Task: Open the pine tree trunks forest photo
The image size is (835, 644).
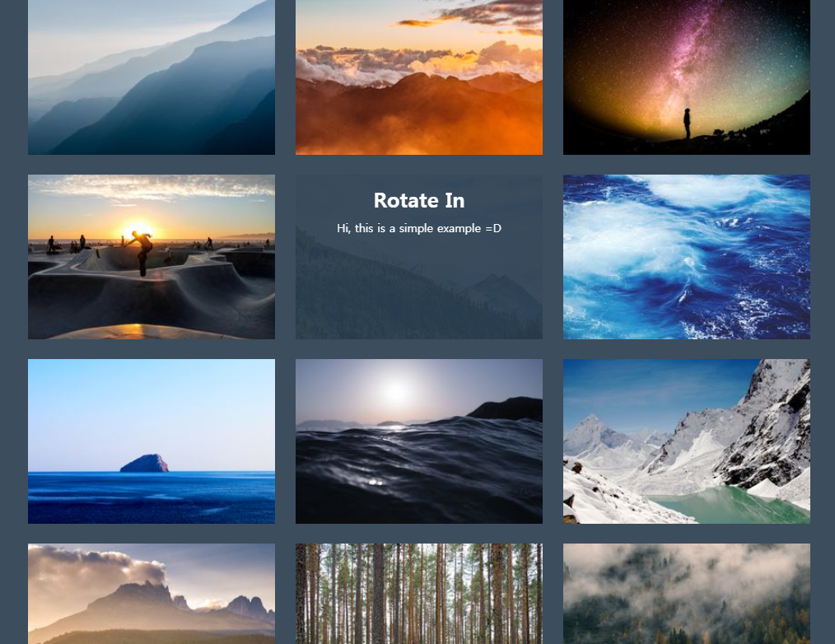Action: point(419,594)
